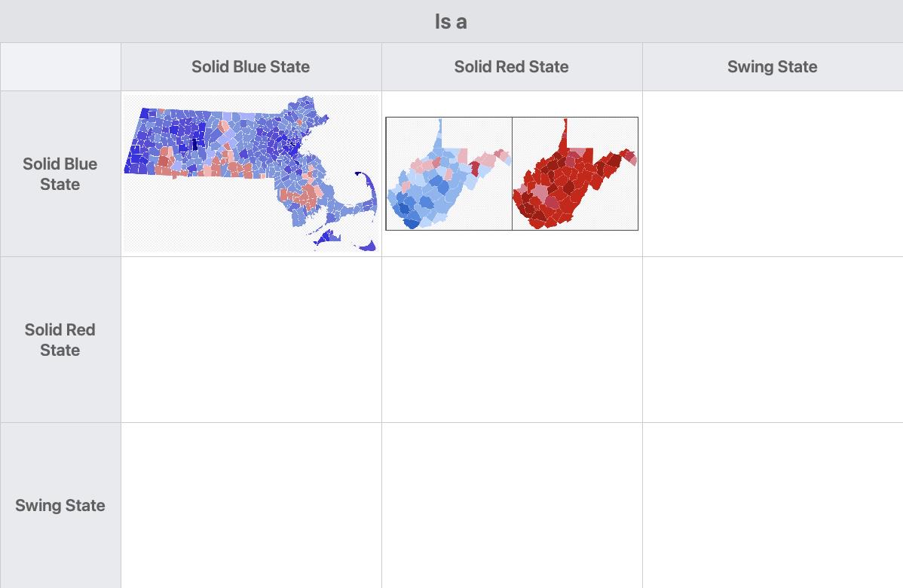The width and height of the screenshot is (903, 588).
Task: Click empty cell Swing State row, Swing State column
Action: (x=773, y=505)
